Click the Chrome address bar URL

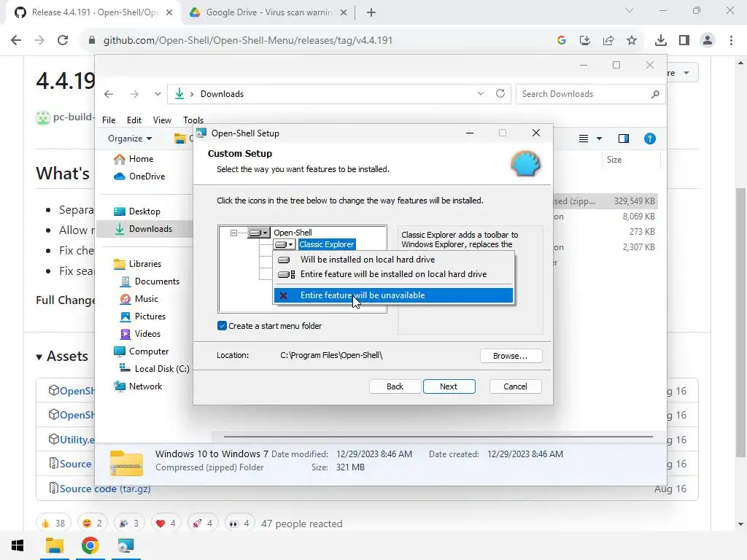click(248, 41)
